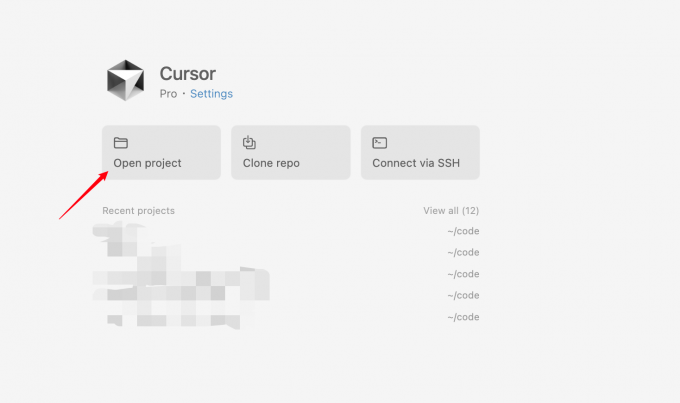Click the fourth recent project's ~/code path

tap(463, 295)
